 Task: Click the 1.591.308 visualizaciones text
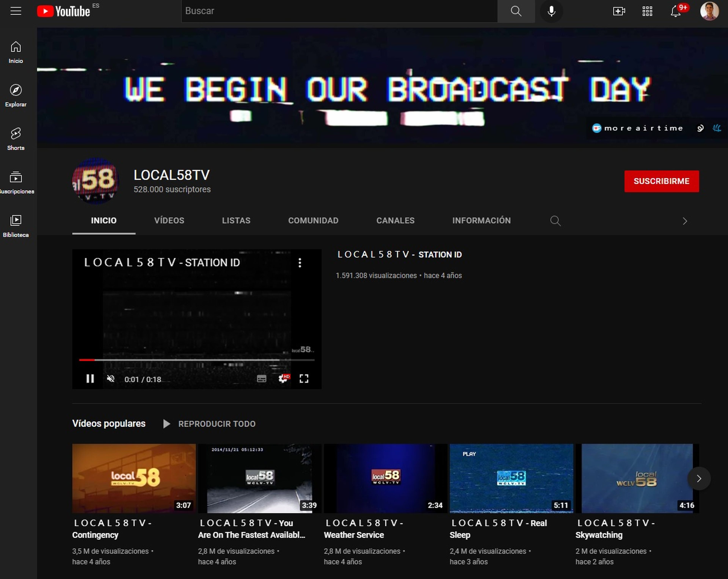pos(376,276)
